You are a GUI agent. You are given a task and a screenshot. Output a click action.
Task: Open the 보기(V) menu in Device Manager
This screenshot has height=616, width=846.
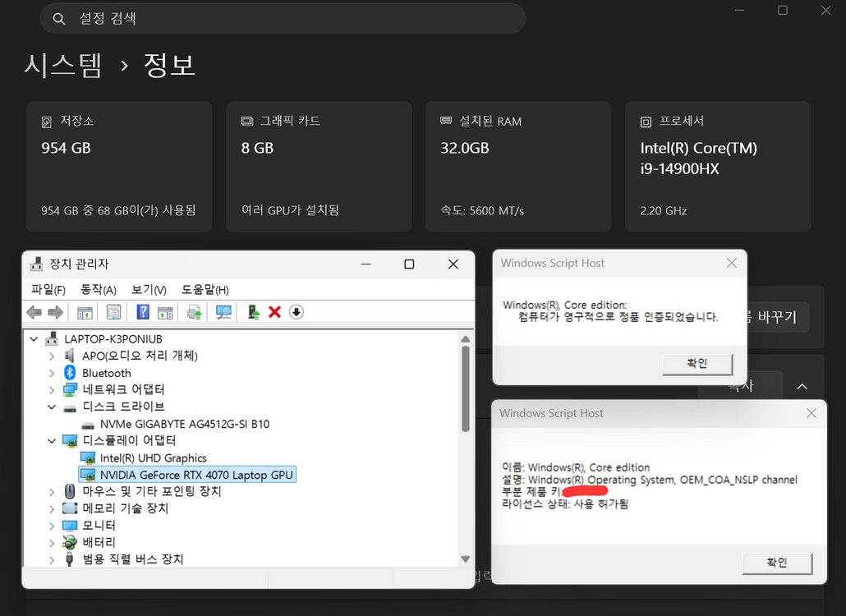tap(149, 290)
